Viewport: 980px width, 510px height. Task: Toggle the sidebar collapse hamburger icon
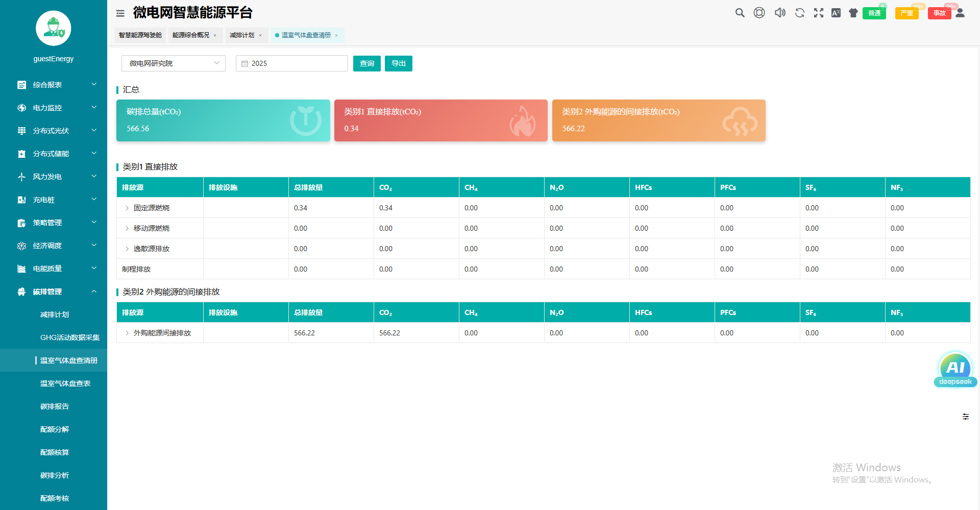[120, 13]
